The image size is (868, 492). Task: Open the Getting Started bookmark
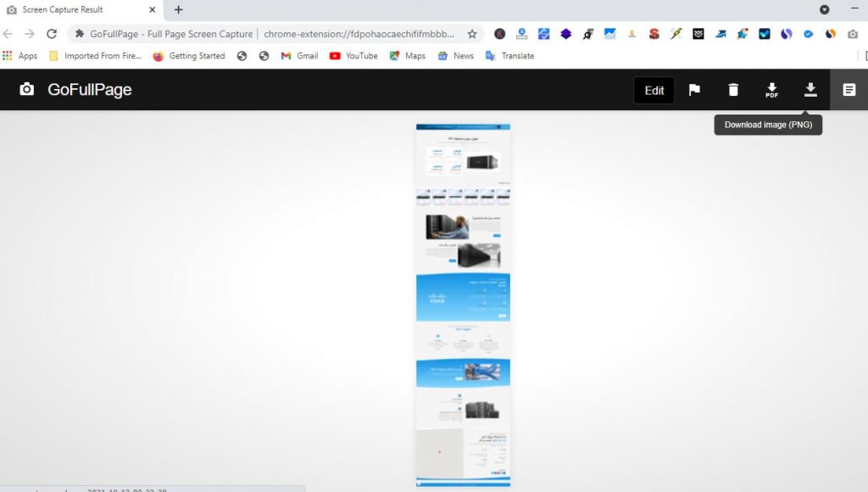tap(189, 55)
